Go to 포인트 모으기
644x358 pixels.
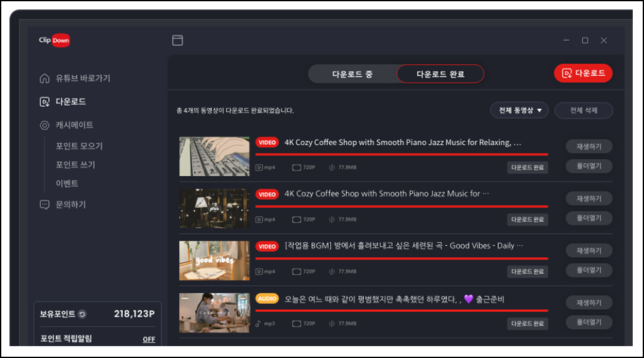(x=80, y=146)
